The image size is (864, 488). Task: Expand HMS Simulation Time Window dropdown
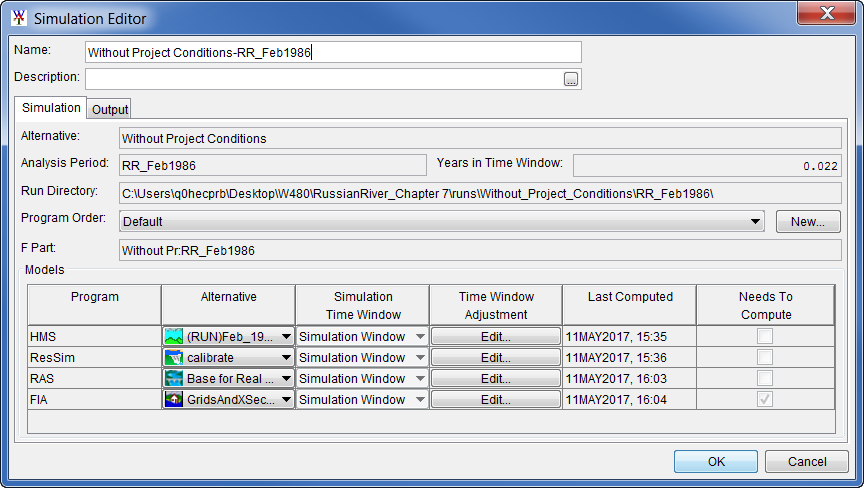point(420,337)
